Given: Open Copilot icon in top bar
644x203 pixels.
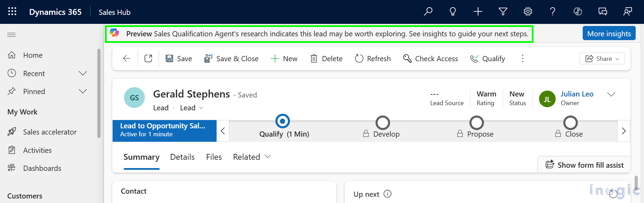Looking at the screenshot, I should pos(577,11).
